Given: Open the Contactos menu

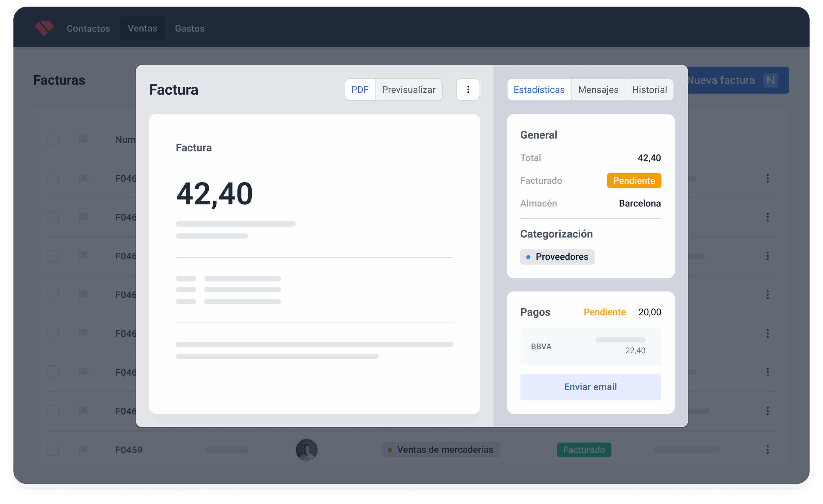Looking at the screenshot, I should pos(88,28).
